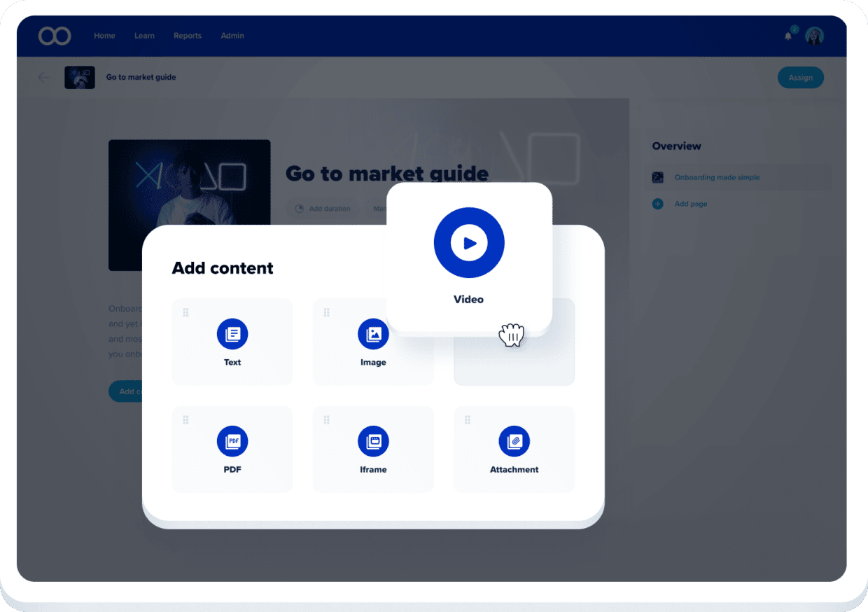Image resolution: width=868 pixels, height=612 pixels.
Task: Select the Video content type icon
Action: click(469, 242)
